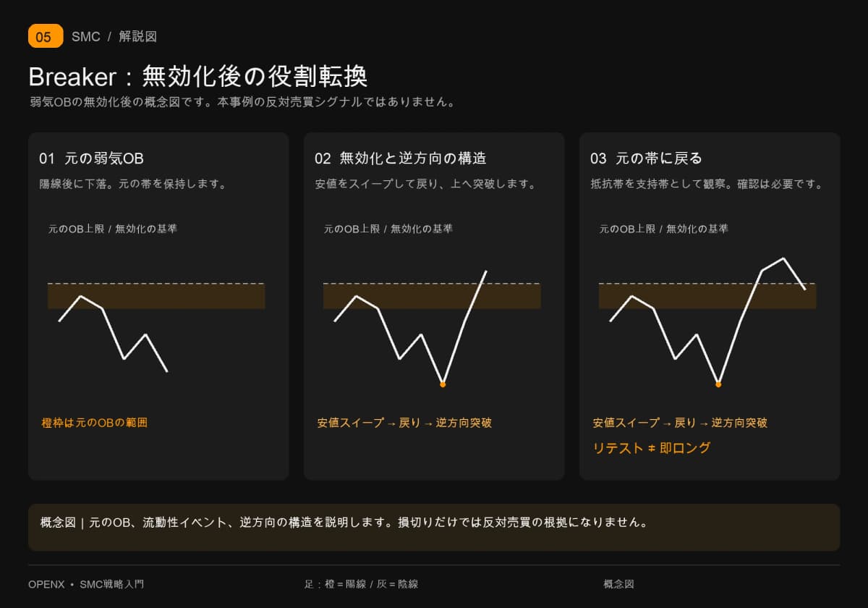The image size is (868, 608).
Task: Click heading "03 元の帯に戻る"
Action: pyautogui.click(x=646, y=158)
